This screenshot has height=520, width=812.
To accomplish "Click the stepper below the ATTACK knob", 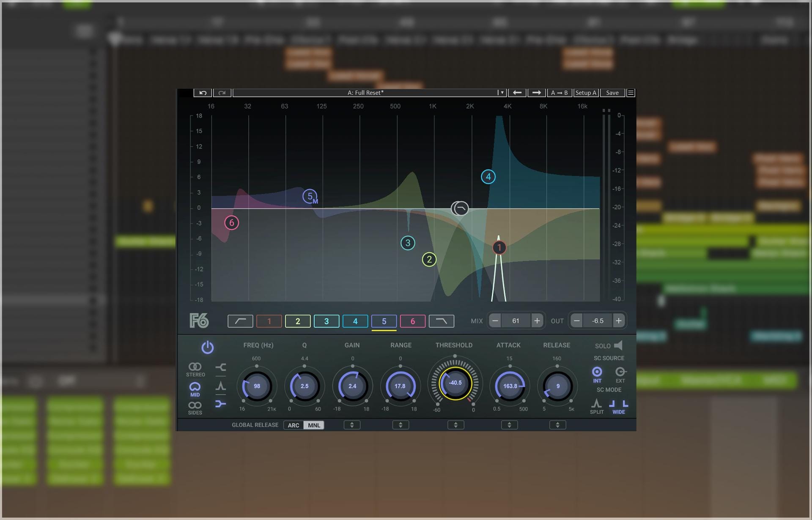I will (x=510, y=425).
